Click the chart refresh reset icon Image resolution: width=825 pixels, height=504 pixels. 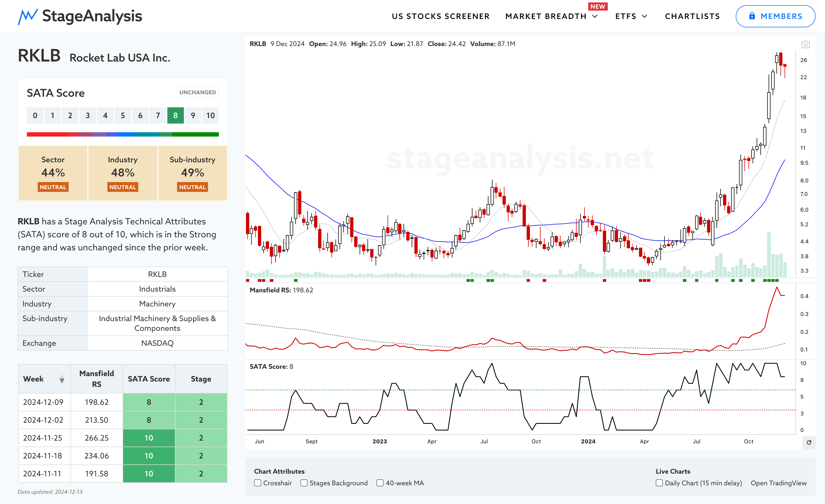point(809,442)
